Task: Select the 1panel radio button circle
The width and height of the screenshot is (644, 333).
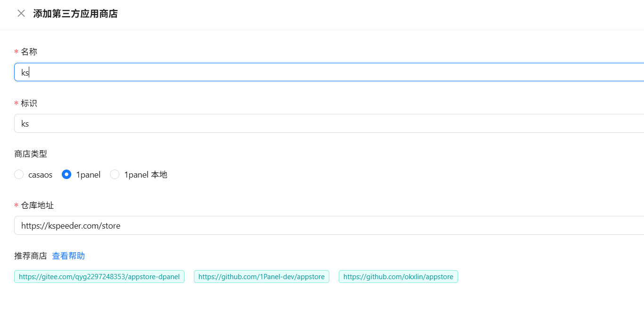Action: coord(67,175)
